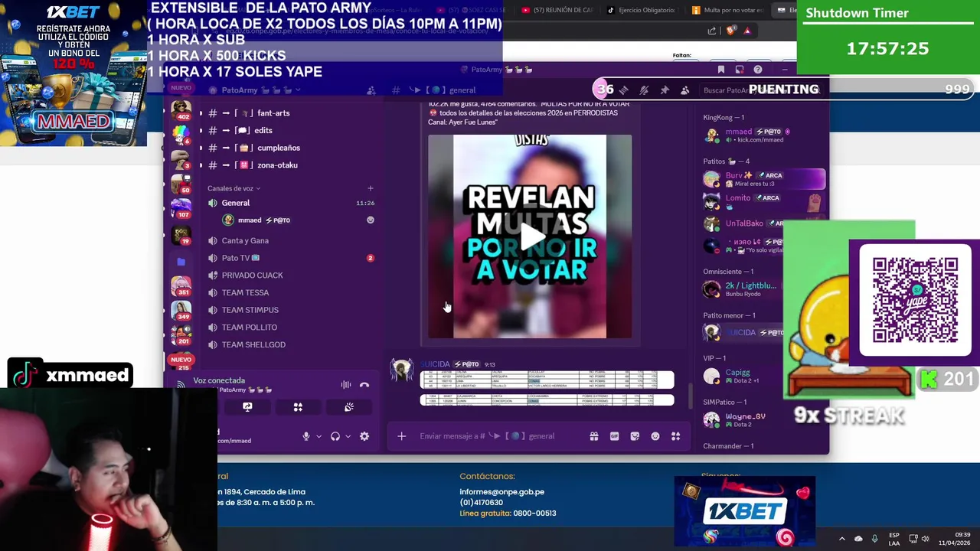Invite people icon beside PatoArmy header
This screenshot has width=980, height=551.
pos(371,90)
